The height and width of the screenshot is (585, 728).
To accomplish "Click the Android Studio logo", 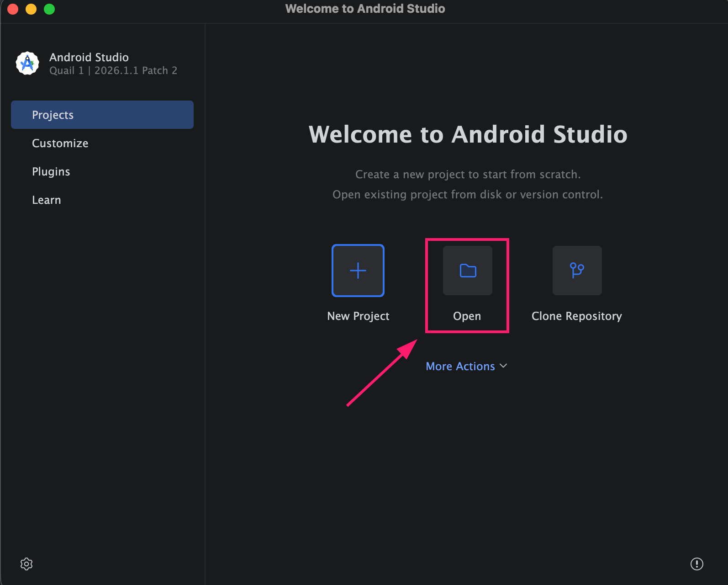I will tap(27, 63).
